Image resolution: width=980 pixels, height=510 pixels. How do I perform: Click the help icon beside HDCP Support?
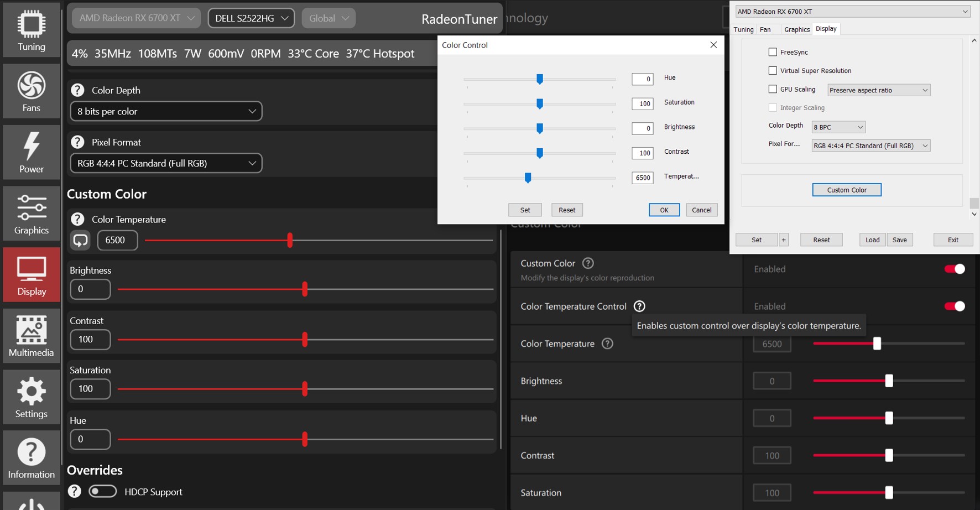coord(75,491)
